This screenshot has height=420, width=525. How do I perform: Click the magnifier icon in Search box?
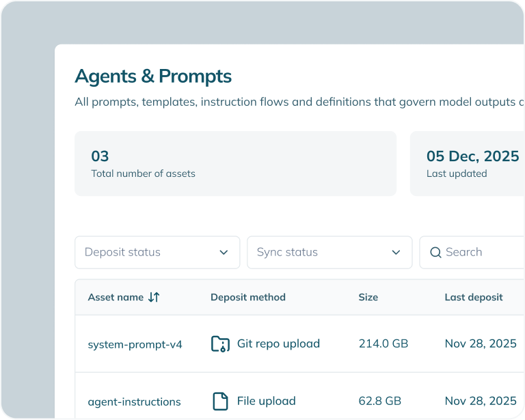coord(435,253)
